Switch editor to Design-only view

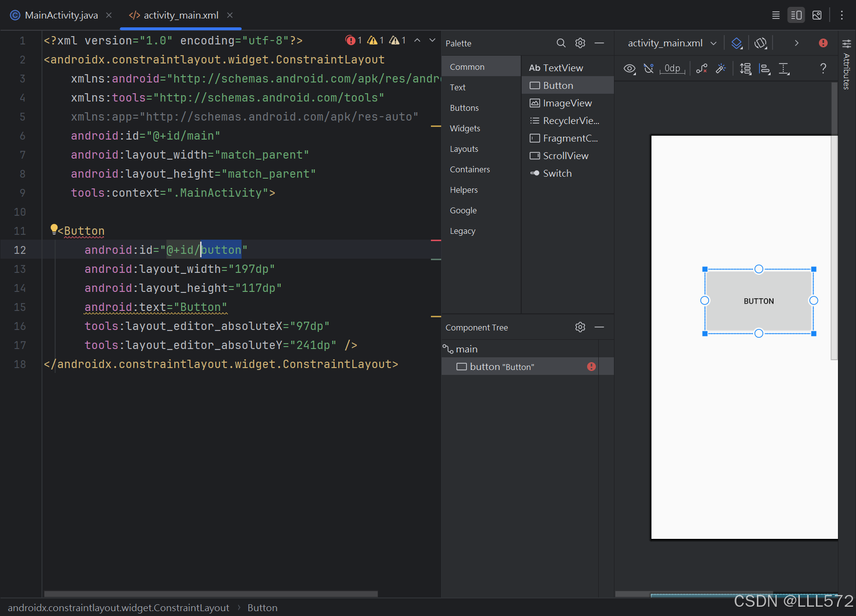point(817,15)
